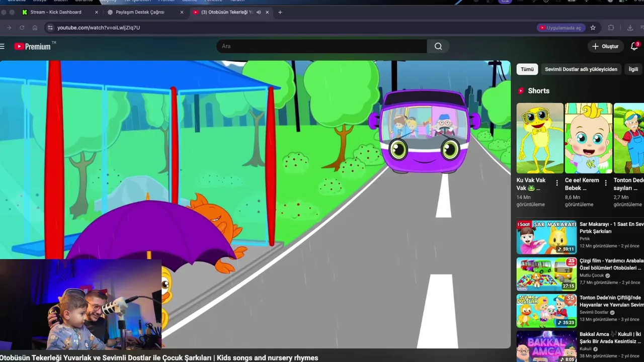Close the Stream - Kick Dashboard tab

click(x=97, y=12)
